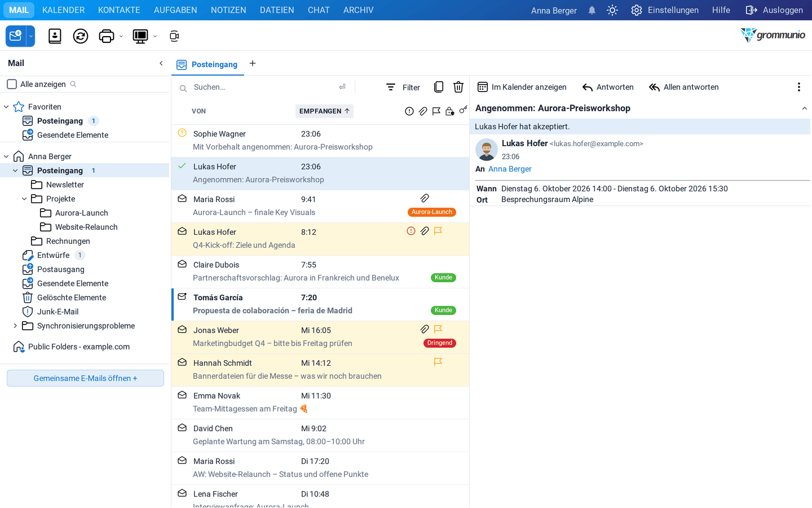This screenshot has width=812, height=508.
Task: Refresh mail with the circular arrows icon
Action: (81, 36)
